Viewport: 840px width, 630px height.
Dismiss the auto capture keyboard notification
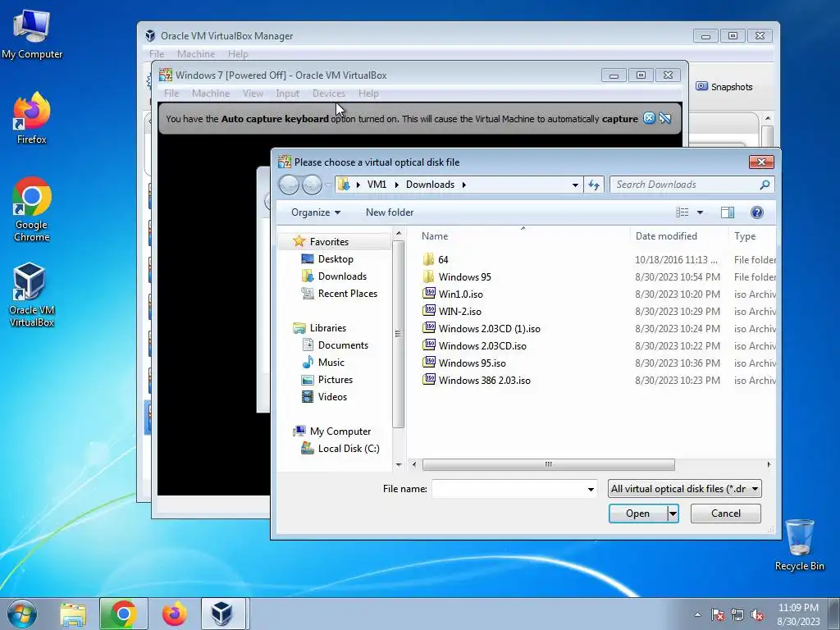pos(650,118)
